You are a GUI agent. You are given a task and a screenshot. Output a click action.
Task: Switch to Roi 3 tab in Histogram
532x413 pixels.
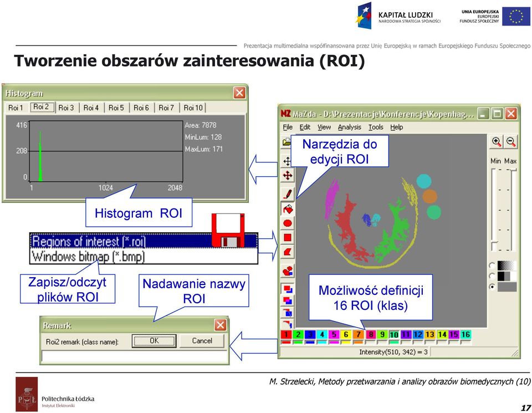tap(66, 108)
